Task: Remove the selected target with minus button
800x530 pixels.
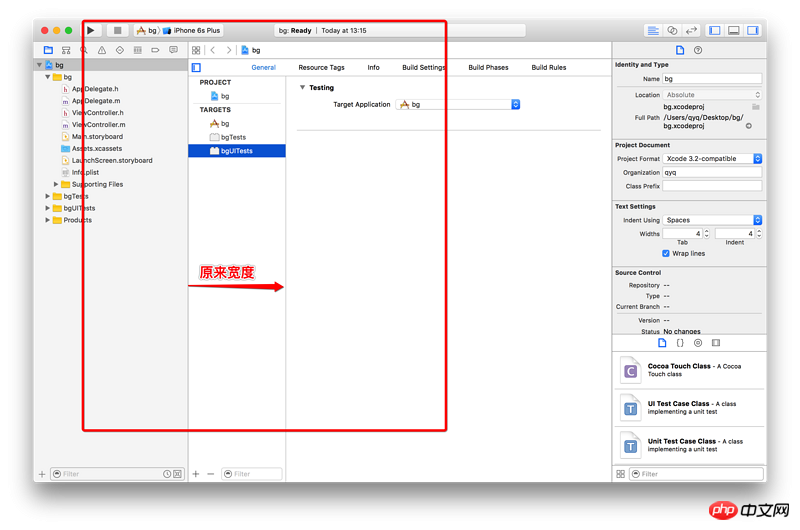Action: point(211,474)
